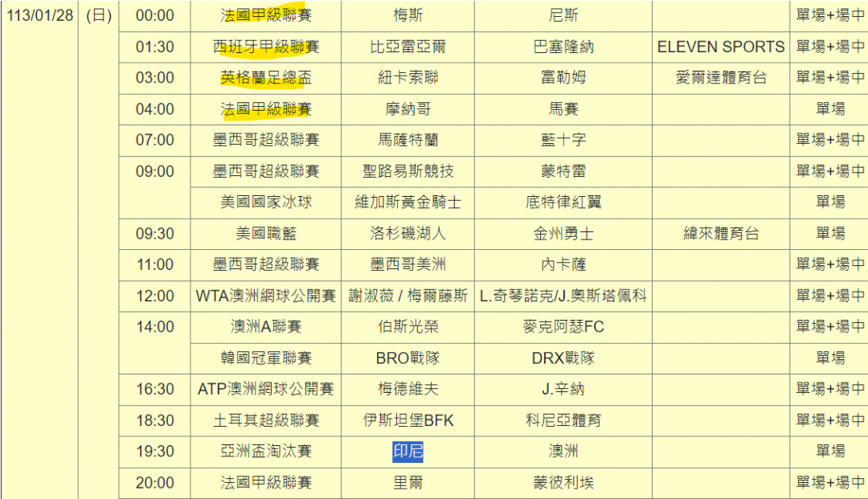Click team 紐卡索聯
The image size is (868, 499).
[x=408, y=78]
